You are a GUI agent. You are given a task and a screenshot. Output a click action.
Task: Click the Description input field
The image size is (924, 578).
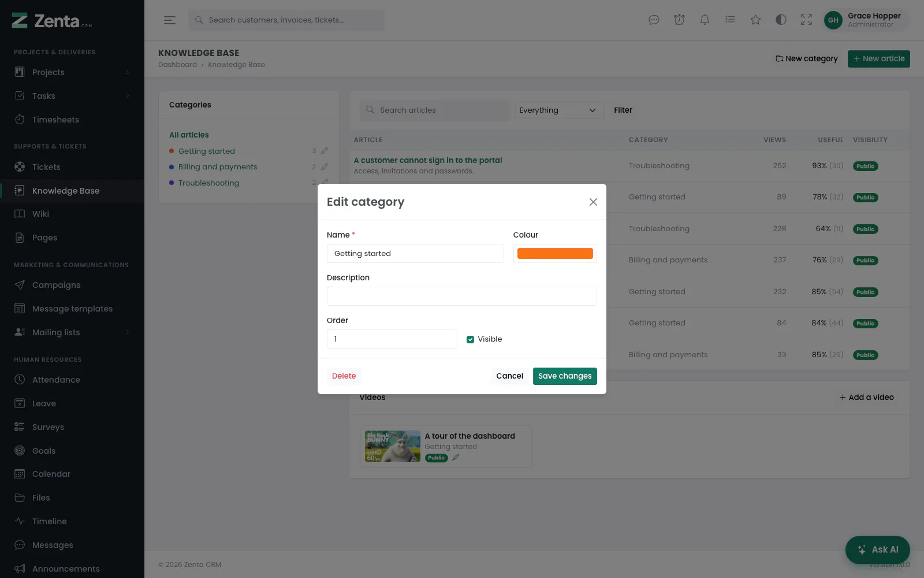click(x=462, y=296)
